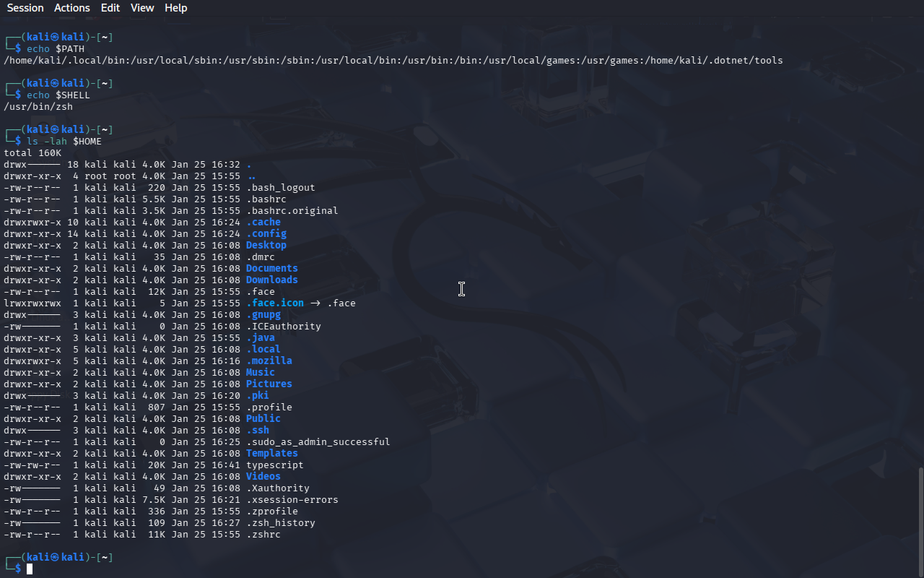Click the typescript file name

click(274, 465)
